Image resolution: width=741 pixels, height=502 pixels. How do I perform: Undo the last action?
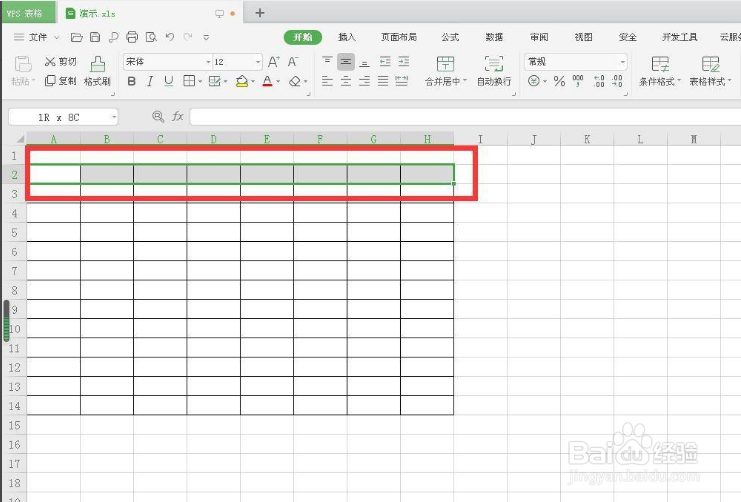tap(170, 37)
